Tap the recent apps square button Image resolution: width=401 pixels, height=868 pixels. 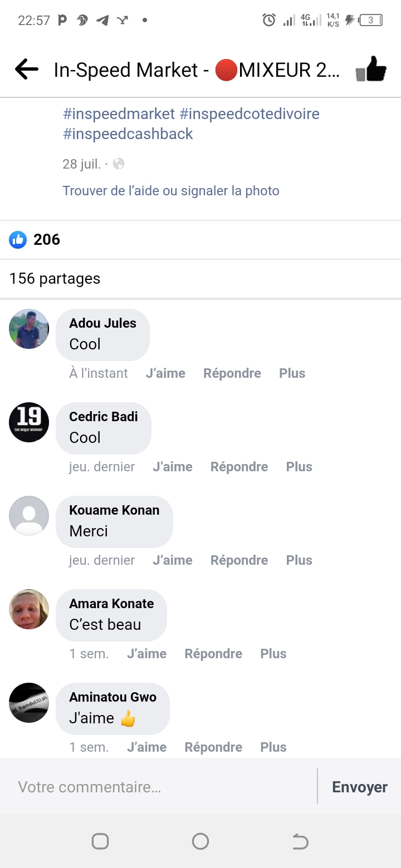(100, 841)
